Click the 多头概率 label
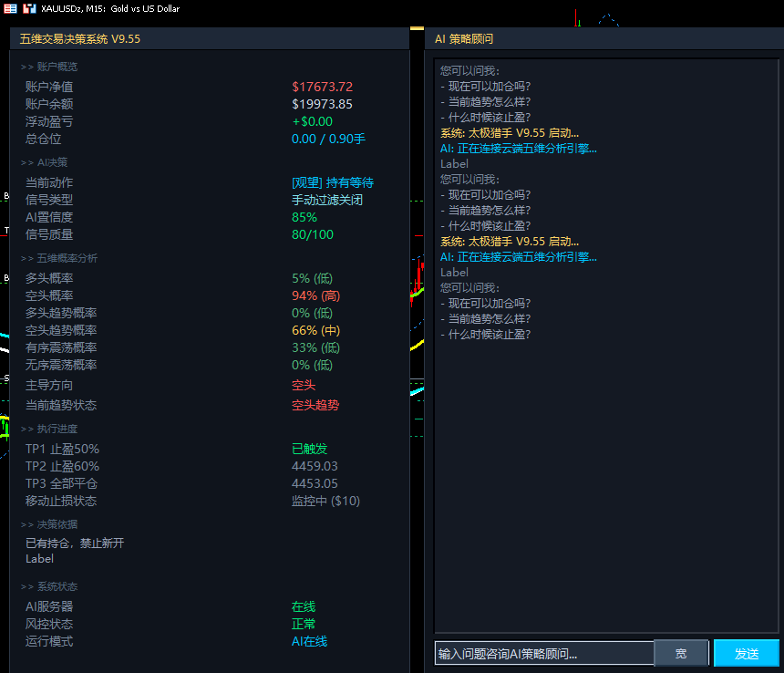Image resolution: width=784 pixels, height=673 pixels. tap(49, 278)
